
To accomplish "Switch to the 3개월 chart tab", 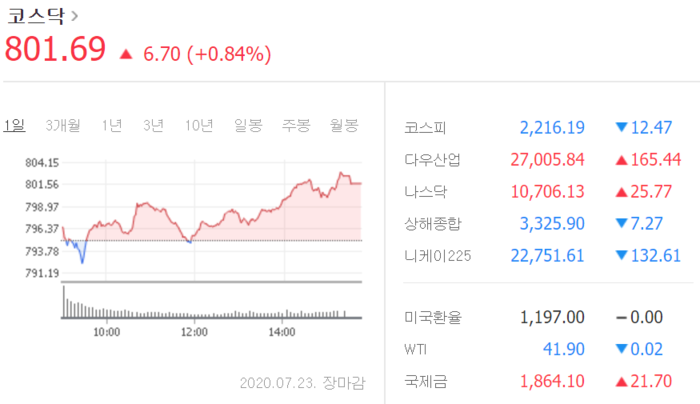I will [63, 125].
